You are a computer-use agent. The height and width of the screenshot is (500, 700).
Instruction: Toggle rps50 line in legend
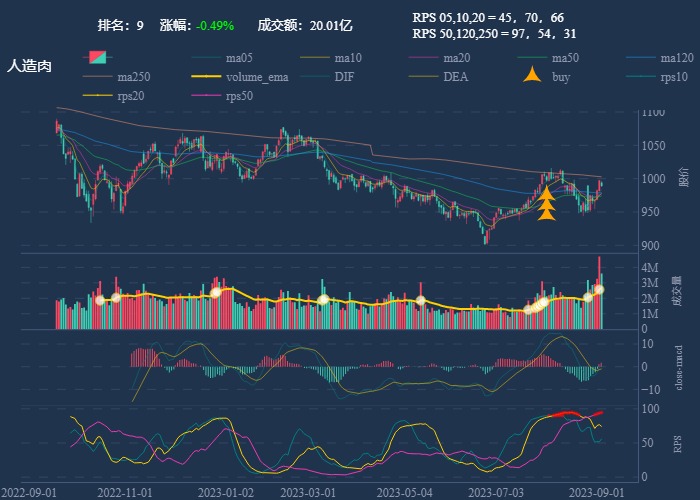click(x=239, y=96)
